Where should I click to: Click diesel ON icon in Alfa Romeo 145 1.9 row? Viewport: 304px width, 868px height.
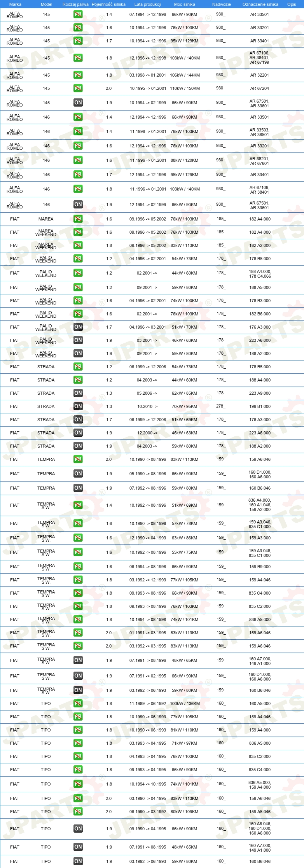tap(78, 103)
